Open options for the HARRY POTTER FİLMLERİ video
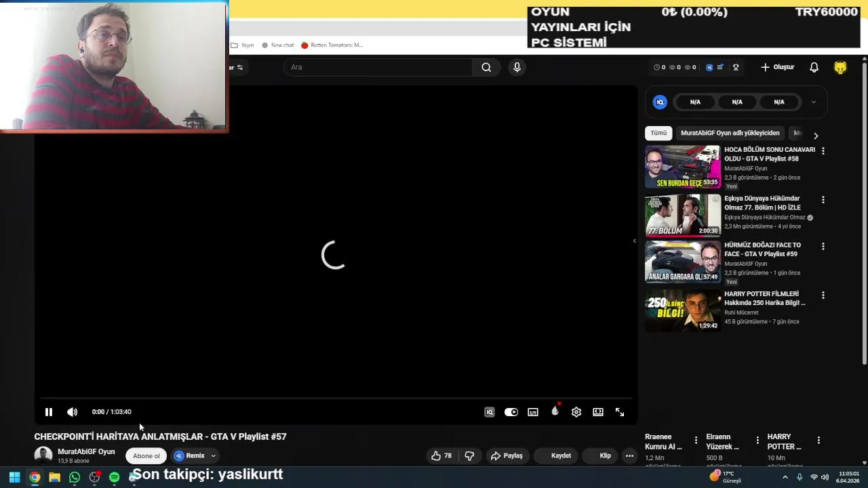 (x=823, y=296)
